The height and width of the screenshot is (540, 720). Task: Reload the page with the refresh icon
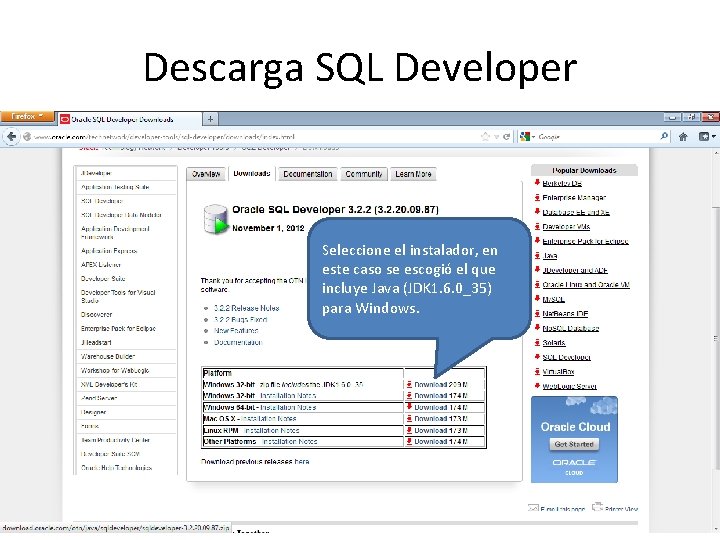pos(506,136)
